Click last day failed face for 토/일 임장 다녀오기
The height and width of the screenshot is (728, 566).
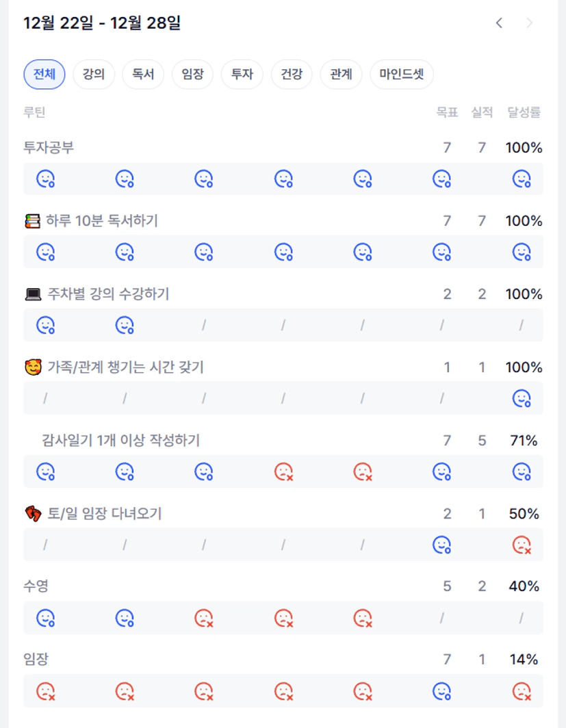pyautogui.click(x=522, y=545)
